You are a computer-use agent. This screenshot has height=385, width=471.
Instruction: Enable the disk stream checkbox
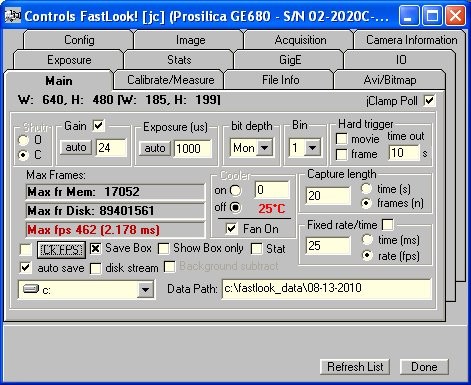[x=96, y=268]
